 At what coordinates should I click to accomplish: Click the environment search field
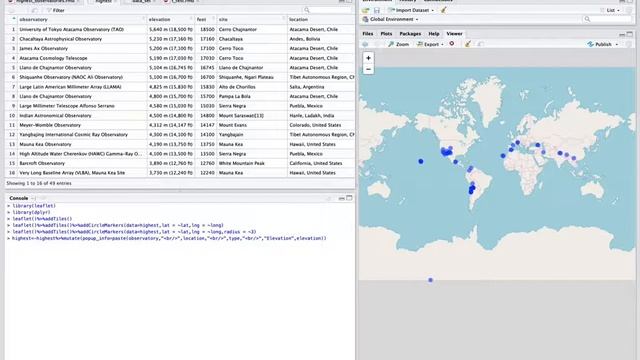pyautogui.click(x=607, y=19)
